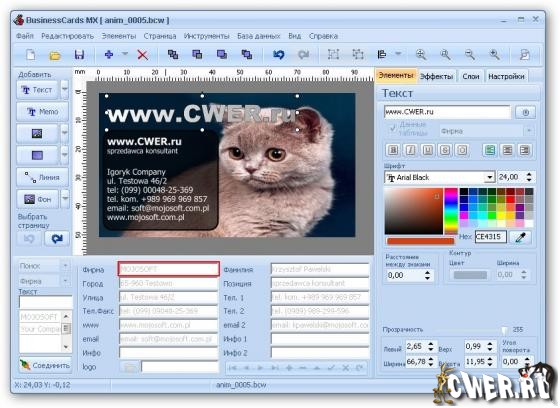Expand the Arial Black font dropdown
This screenshot has height=408, width=560.
pyautogui.click(x=489, y=177)
